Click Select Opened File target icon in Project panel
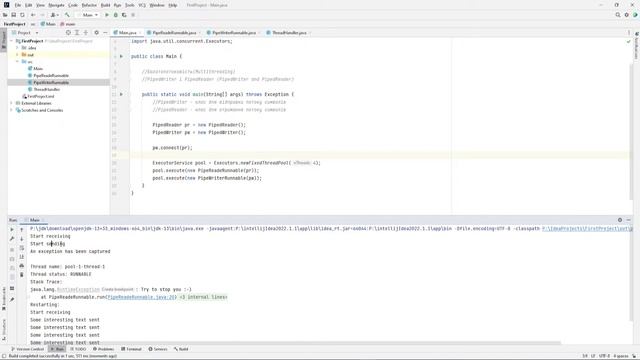 [x=68, y=33]
